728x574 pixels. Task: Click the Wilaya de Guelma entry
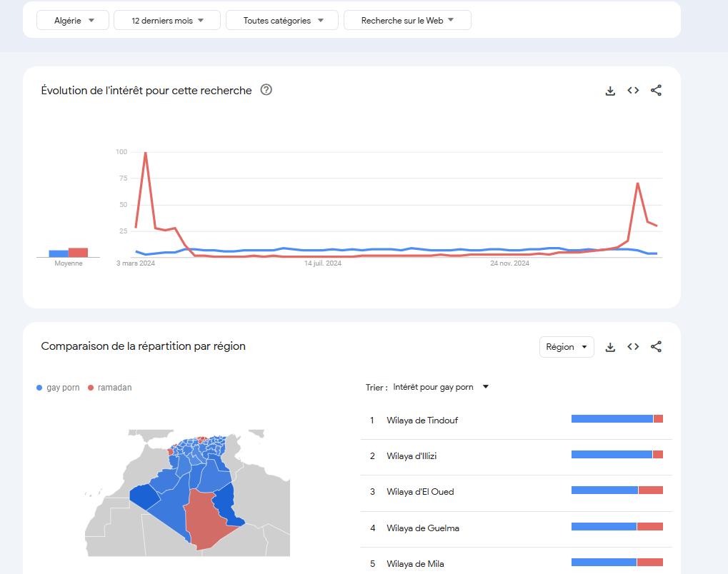point(423,528)
